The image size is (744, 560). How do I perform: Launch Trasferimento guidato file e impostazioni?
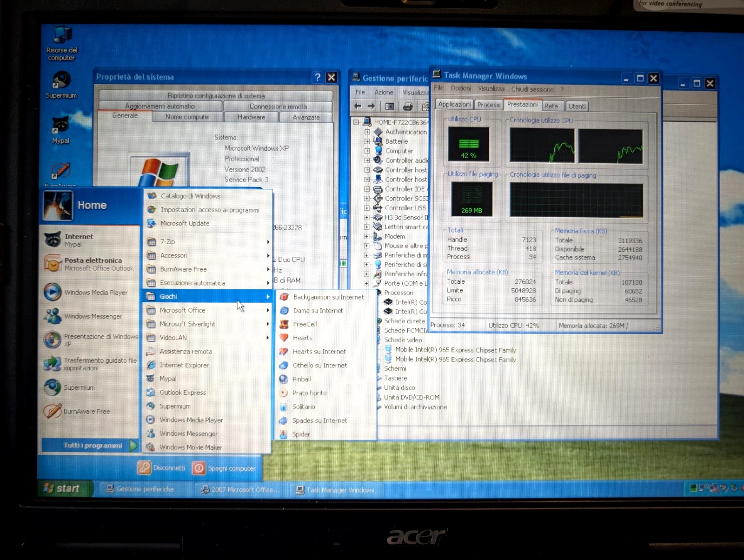[x=91, y=364]
